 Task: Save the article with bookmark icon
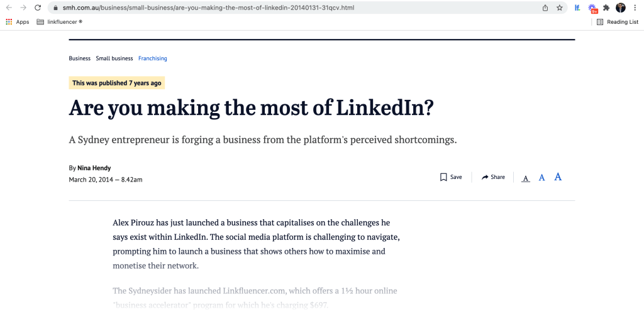pyautogui.click(x=451, y=177)
